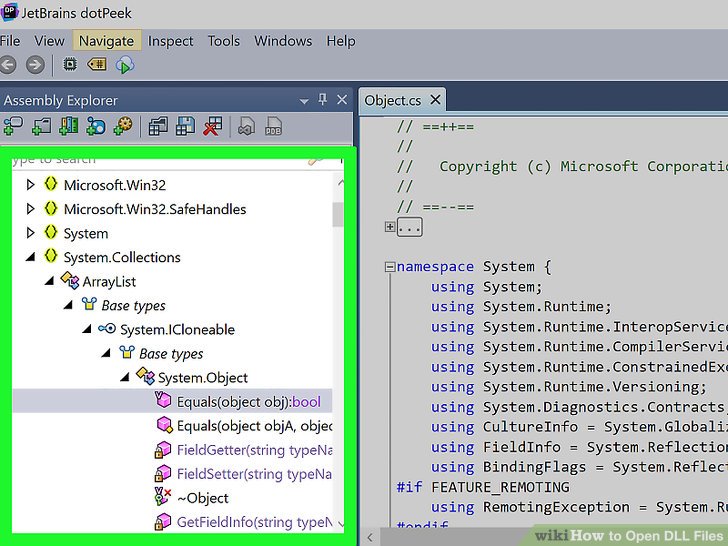This screenshot has width=728, height=546.
Task: Click the clear assembly list red X icon
Action: pos(213,126)
